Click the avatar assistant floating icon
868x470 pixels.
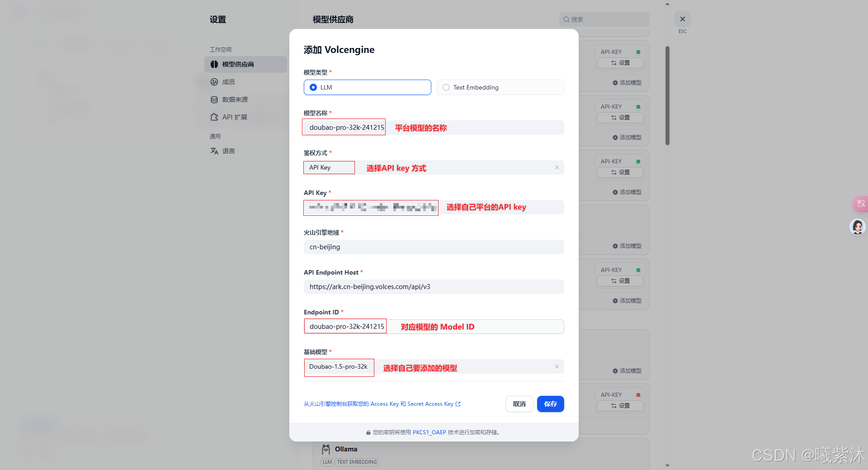(858, 227)
